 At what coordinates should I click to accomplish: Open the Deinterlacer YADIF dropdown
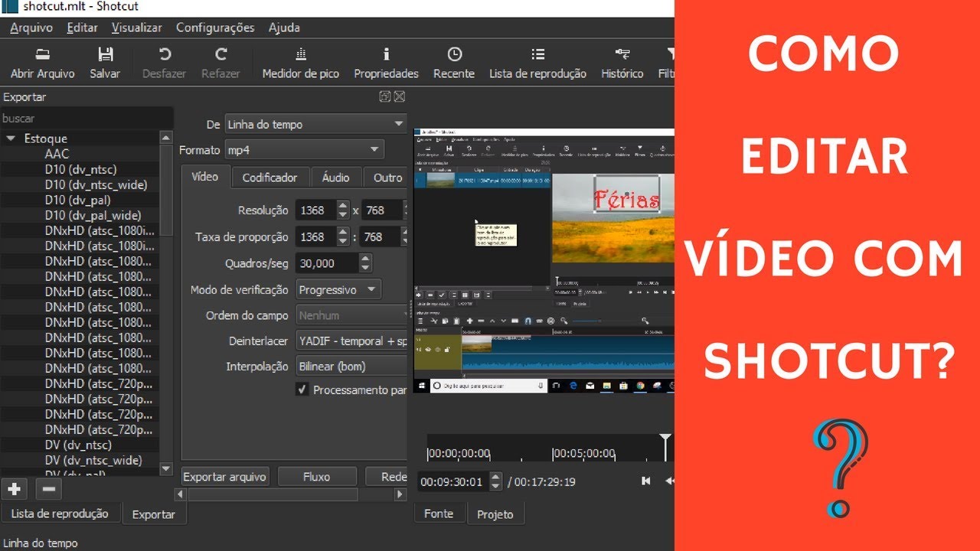coord(351,341)
